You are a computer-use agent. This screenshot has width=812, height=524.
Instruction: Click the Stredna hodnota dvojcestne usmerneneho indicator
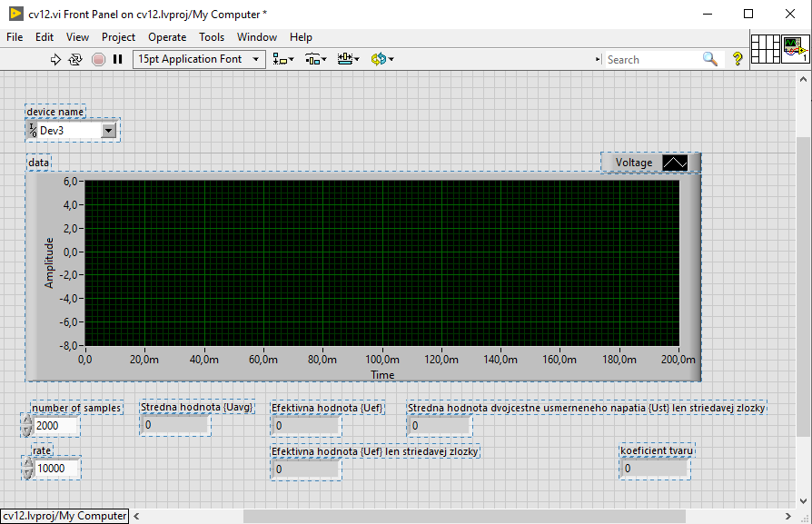(x=439, y=426)
